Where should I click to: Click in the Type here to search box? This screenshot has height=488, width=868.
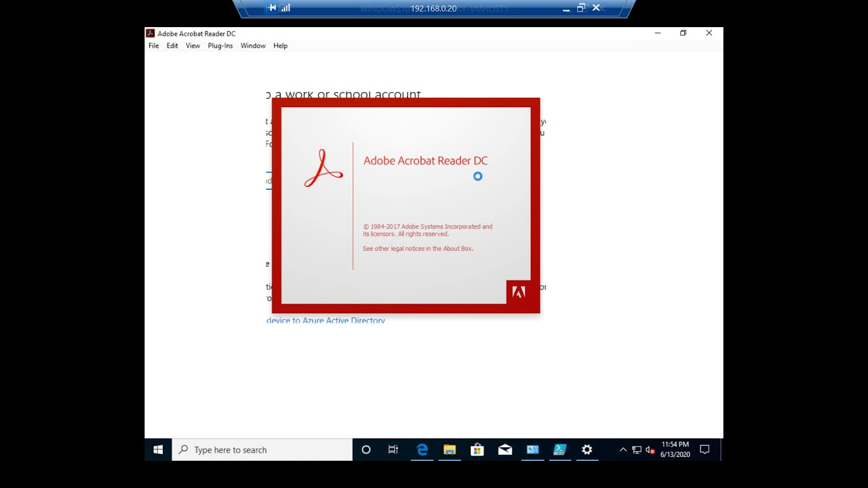click(x=262, y=449)
